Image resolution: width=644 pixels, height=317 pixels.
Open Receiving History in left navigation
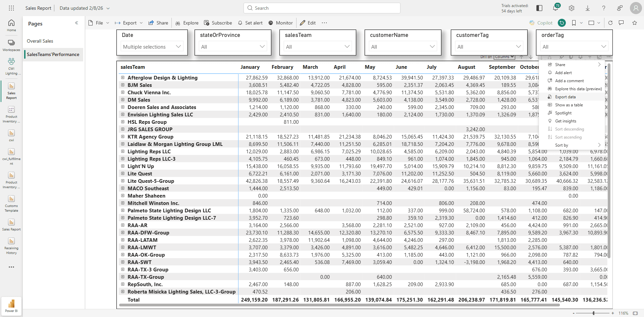pos(11,246)
